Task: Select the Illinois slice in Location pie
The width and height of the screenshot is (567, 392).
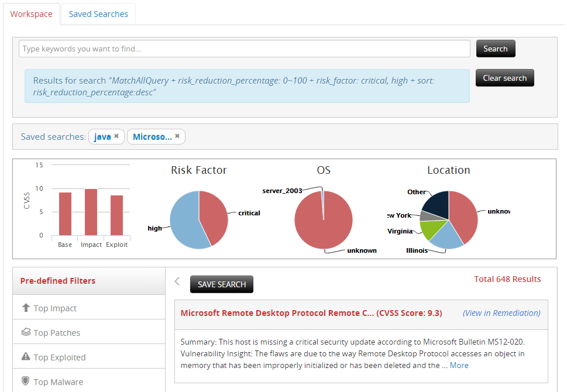Action: (x=445, y=237)
